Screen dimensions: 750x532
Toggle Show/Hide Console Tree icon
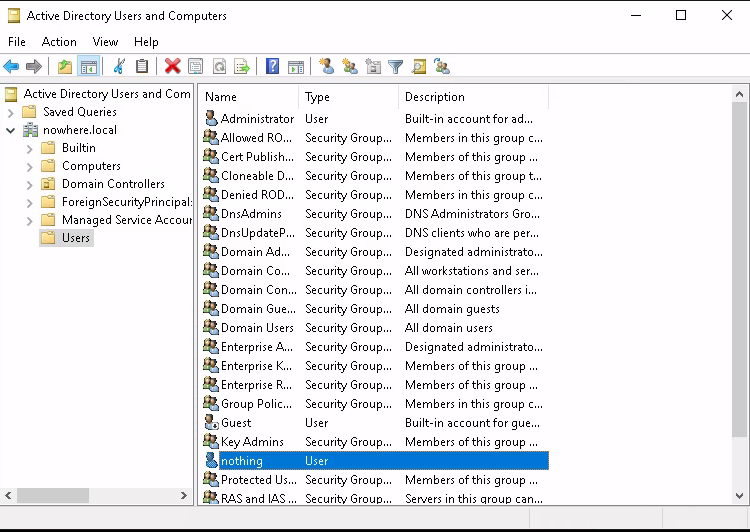(x=88, y=66)
